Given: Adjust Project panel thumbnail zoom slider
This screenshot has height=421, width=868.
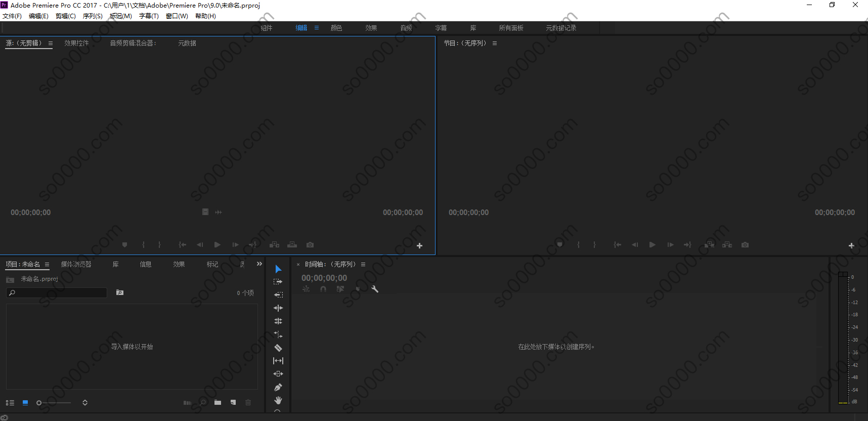Looking at the screenshot, I should click(x=54, y=403).
